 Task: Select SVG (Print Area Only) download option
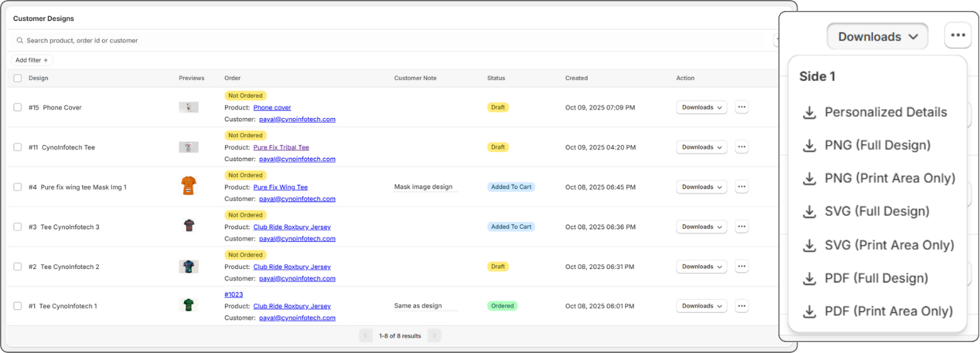click(x=889, y=245)
